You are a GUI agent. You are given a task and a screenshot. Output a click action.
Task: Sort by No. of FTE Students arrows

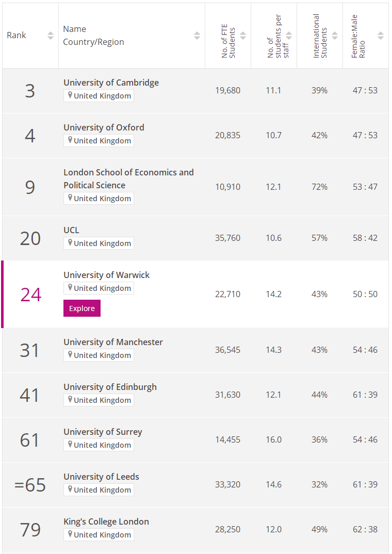[243, 35]
